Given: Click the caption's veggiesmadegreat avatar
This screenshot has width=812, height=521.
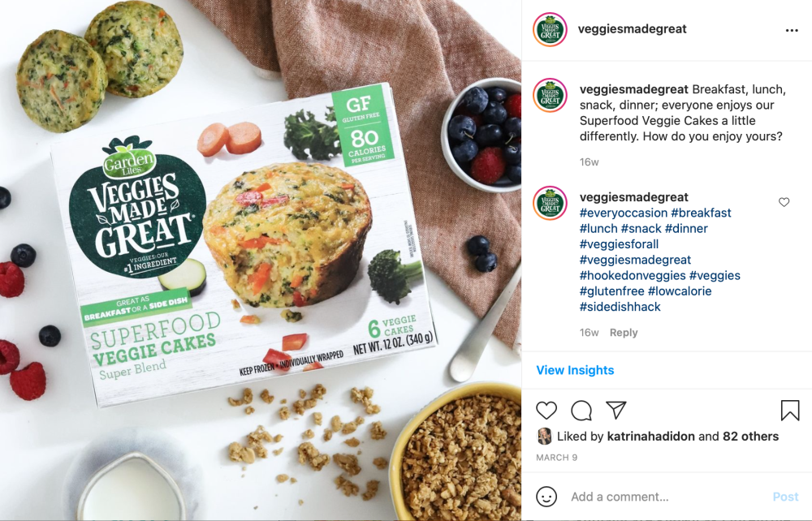Looking at the screenshot, I should [x=550, y=95].
